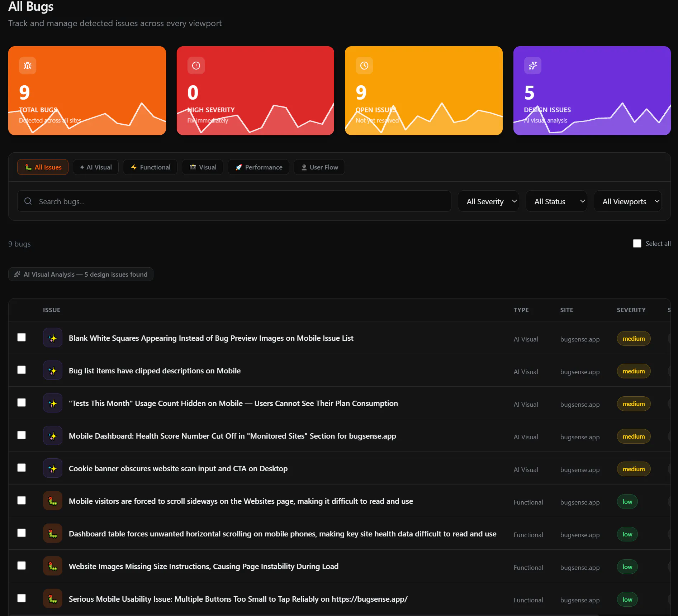Tick the Select all checkbox
The image size is (678, 616).
tap(637, 243)
